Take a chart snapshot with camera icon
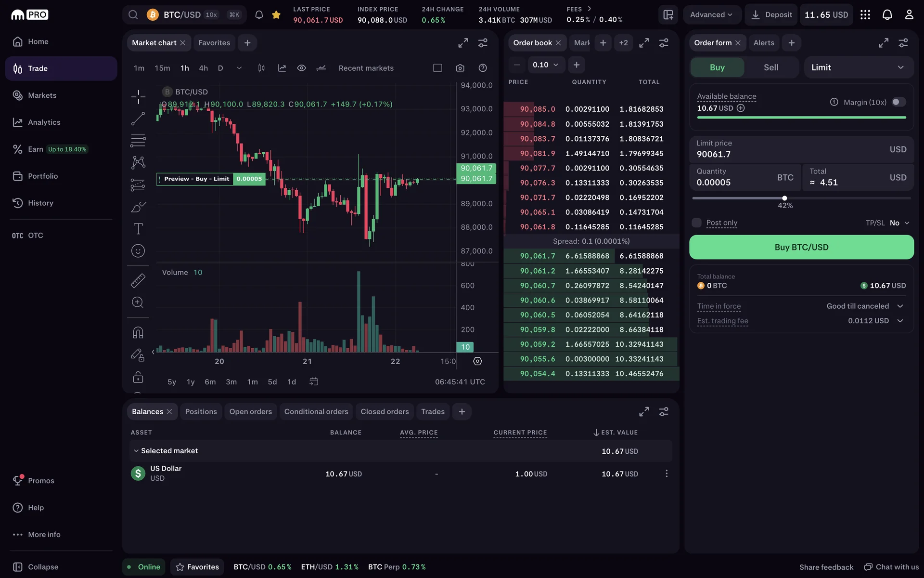Viewport: 924px width, 578px height. click(460, 68)
